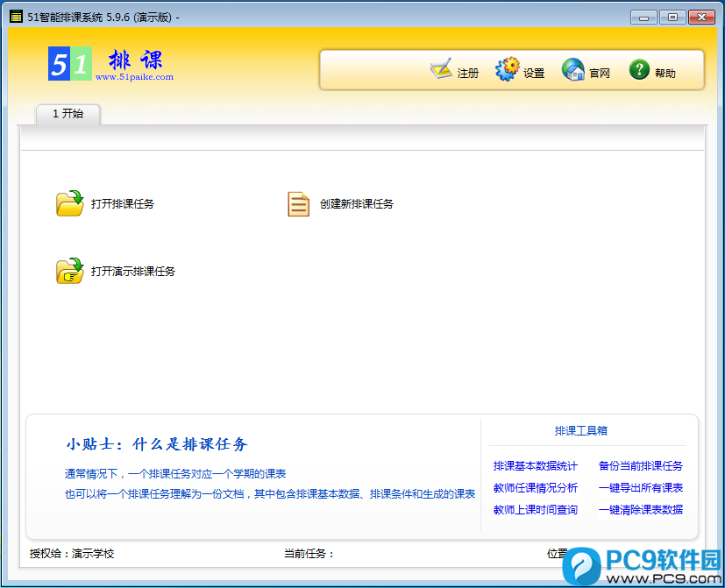This screenshot has height=588, width=725.
Task: Click the 创建新排课任务 text
Action: (x=357, y=204)
